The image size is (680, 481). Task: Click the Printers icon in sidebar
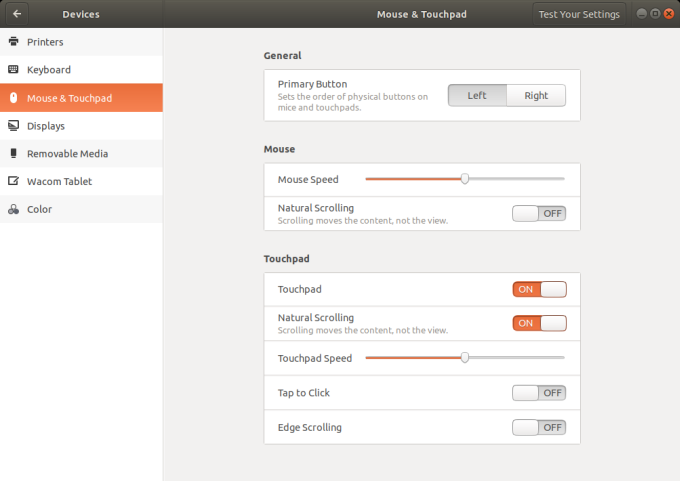[x=13, y=42]
